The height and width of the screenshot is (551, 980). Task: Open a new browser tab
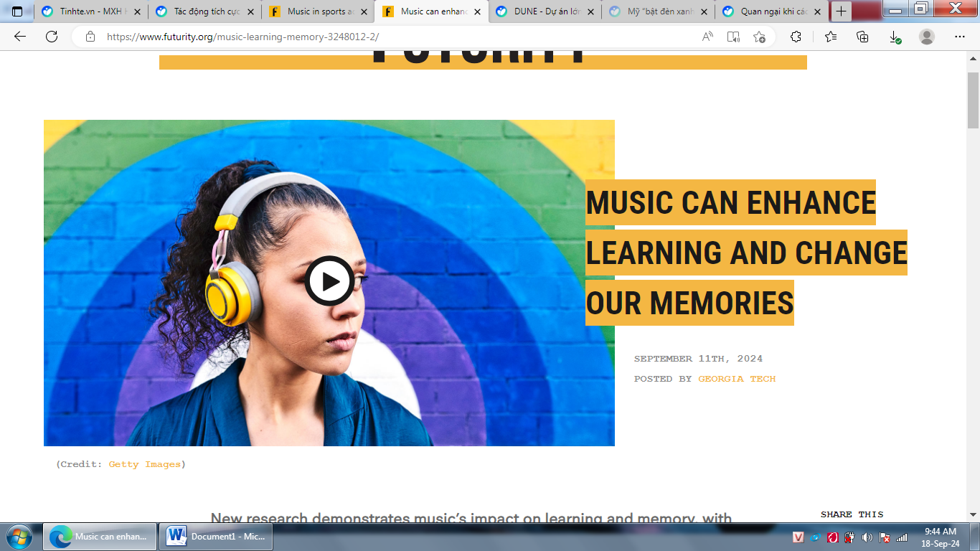pyautogui.click(x=841, y=11)
